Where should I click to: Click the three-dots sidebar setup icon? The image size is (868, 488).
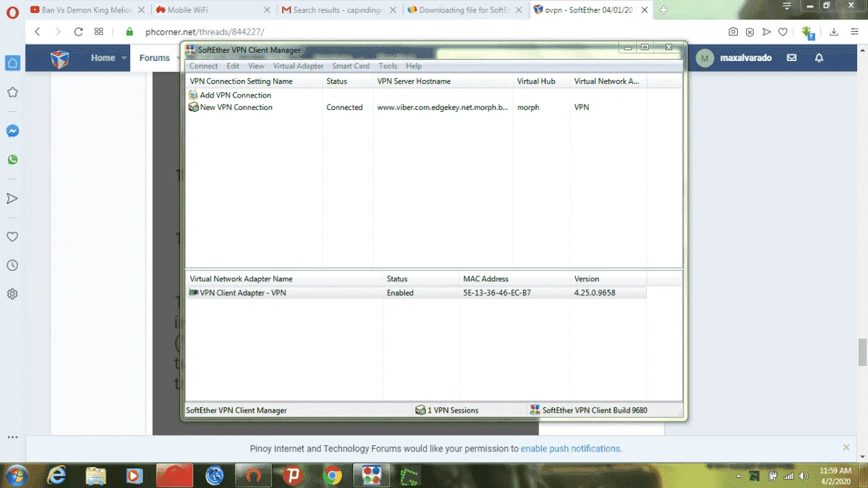coord(12,437)
